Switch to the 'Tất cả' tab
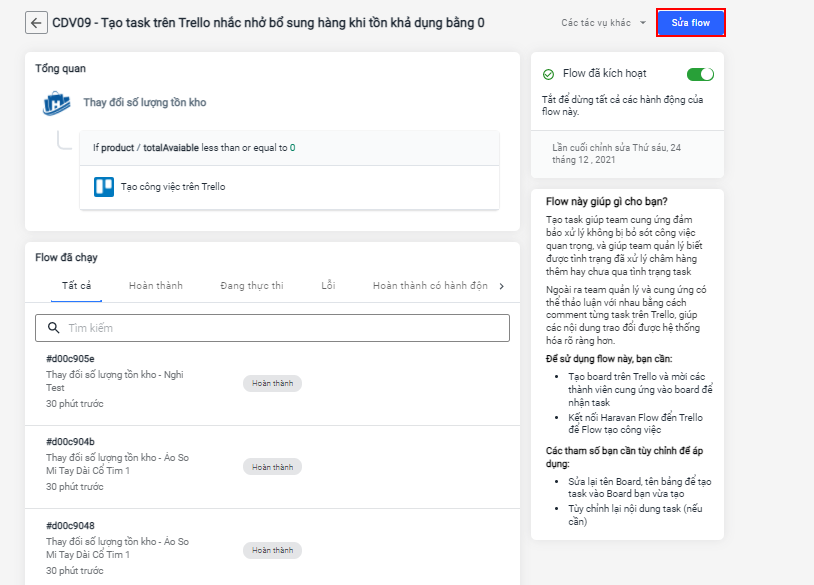 (76, 286)
